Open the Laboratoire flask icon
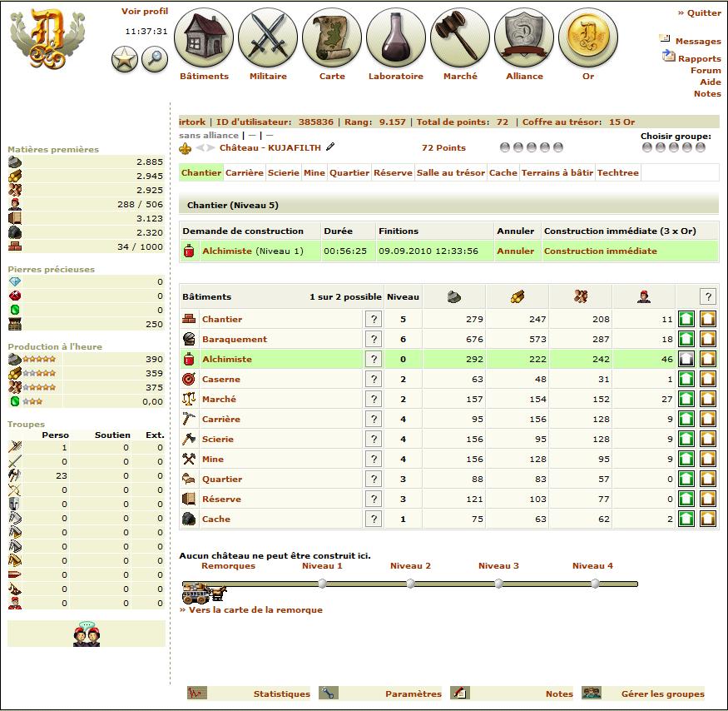This screenshot has width=728, height=711. 396,37
